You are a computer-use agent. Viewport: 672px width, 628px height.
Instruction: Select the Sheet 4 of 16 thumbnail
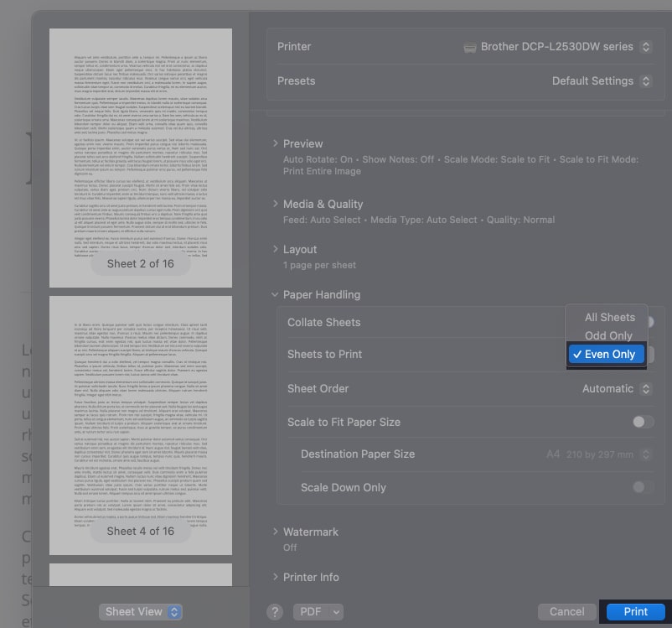[141, 426]
